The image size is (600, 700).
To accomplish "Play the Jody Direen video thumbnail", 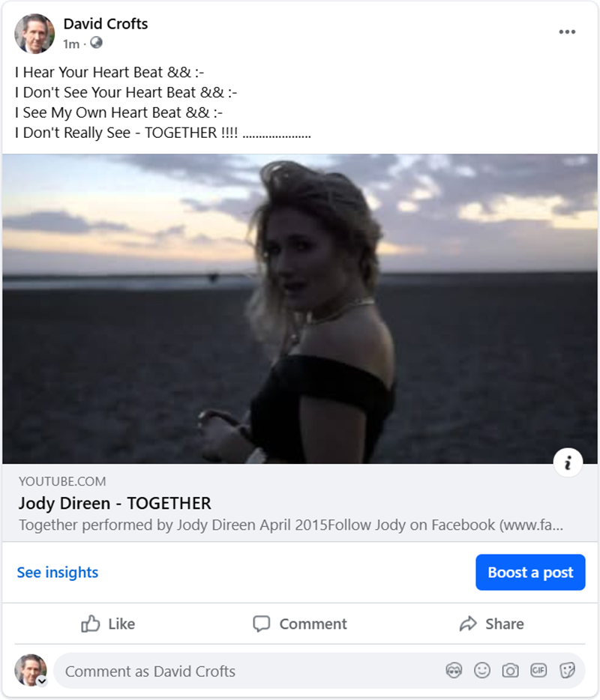I will tap(300, 309).
